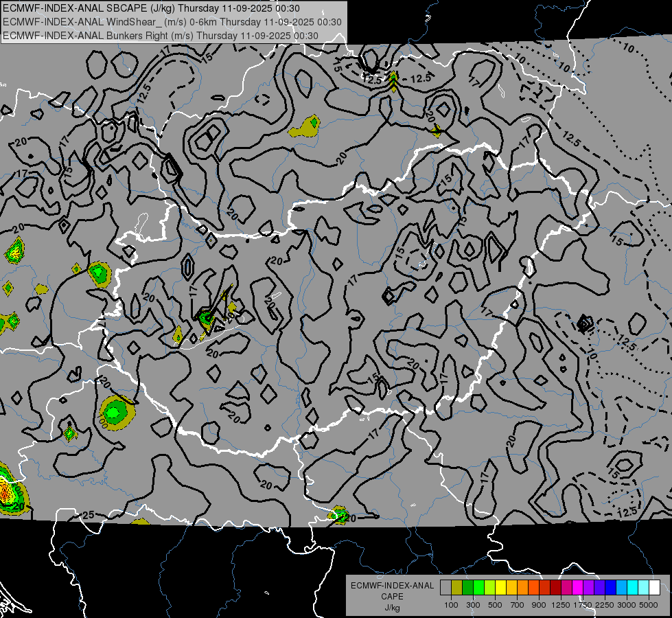
Task: Click the 1250 tick label in the legend
Action: [561, 605]
